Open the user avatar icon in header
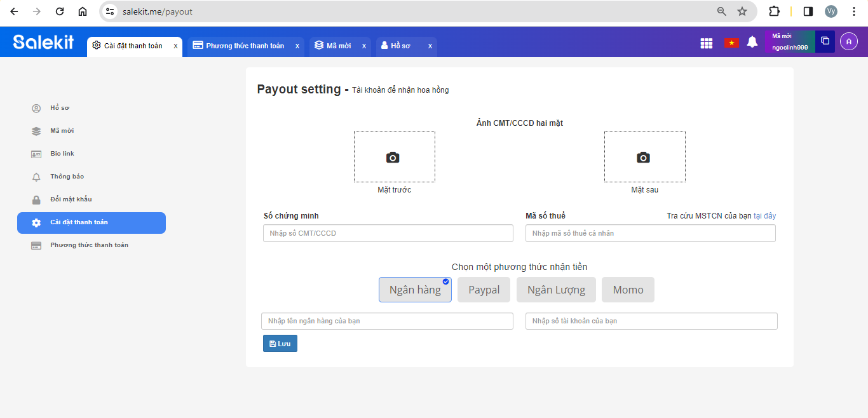Screen dimensions: 868x418 (x=849, y=41)
